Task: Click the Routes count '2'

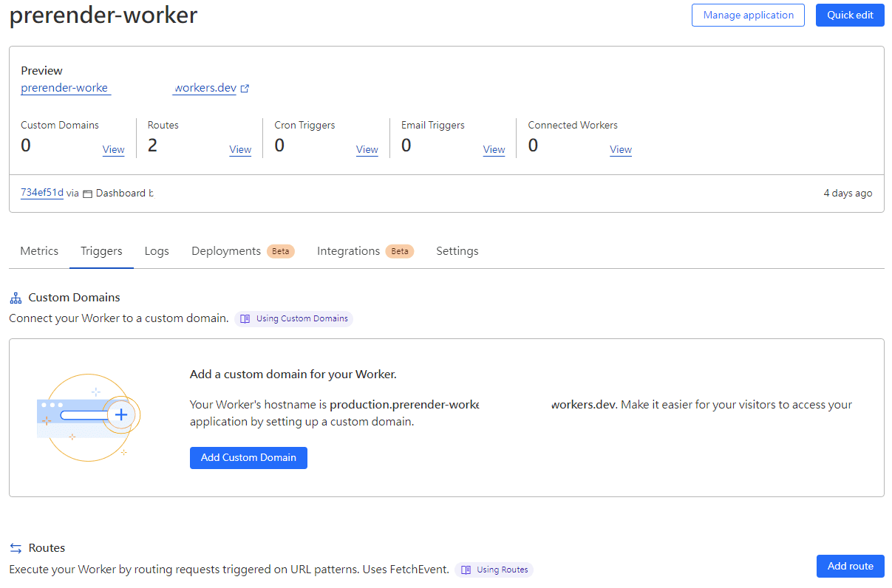Action: pyautogui.click(x=152, y=146)
